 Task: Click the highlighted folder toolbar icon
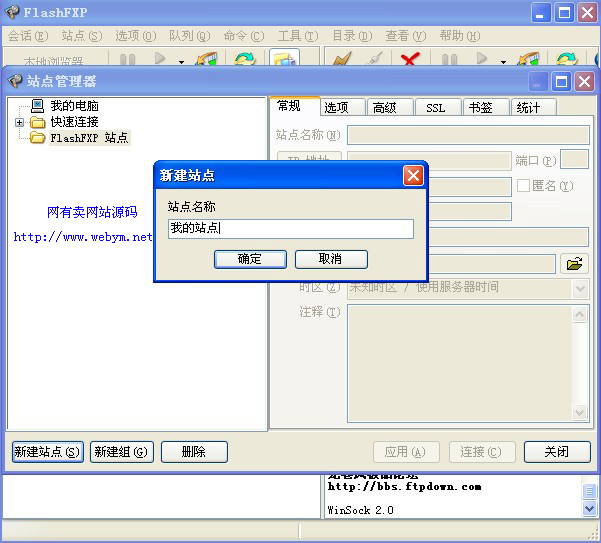point(284,61)
